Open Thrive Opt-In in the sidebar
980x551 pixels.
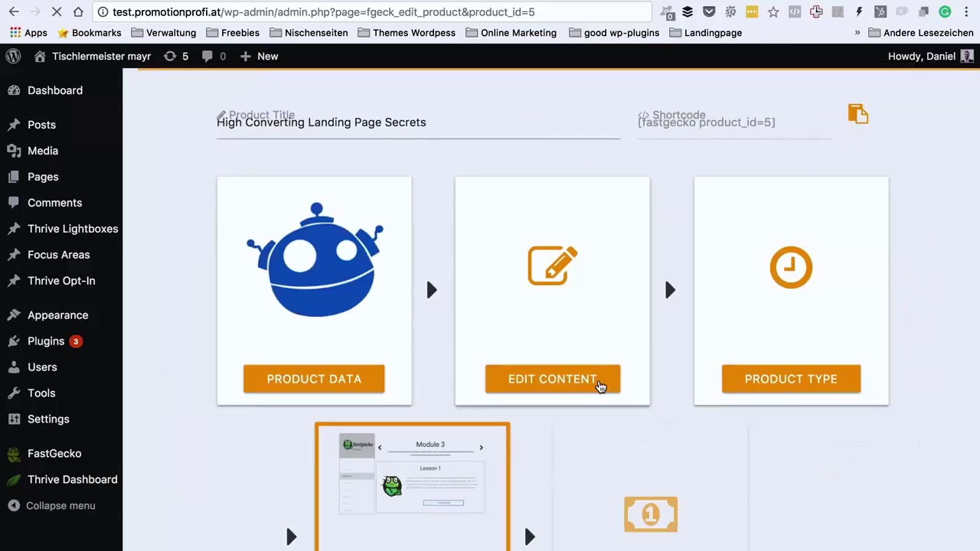click(x=61, y=281)
